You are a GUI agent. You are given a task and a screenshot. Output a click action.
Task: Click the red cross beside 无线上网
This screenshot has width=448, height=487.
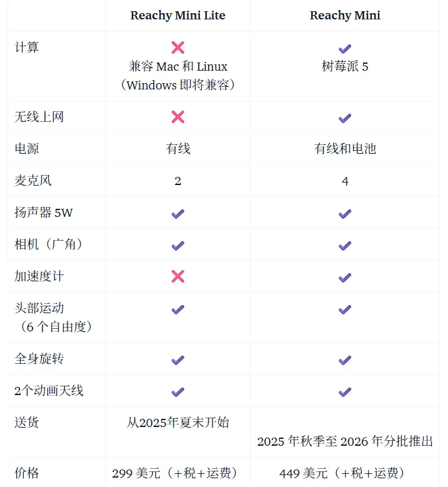coord(178,117)
